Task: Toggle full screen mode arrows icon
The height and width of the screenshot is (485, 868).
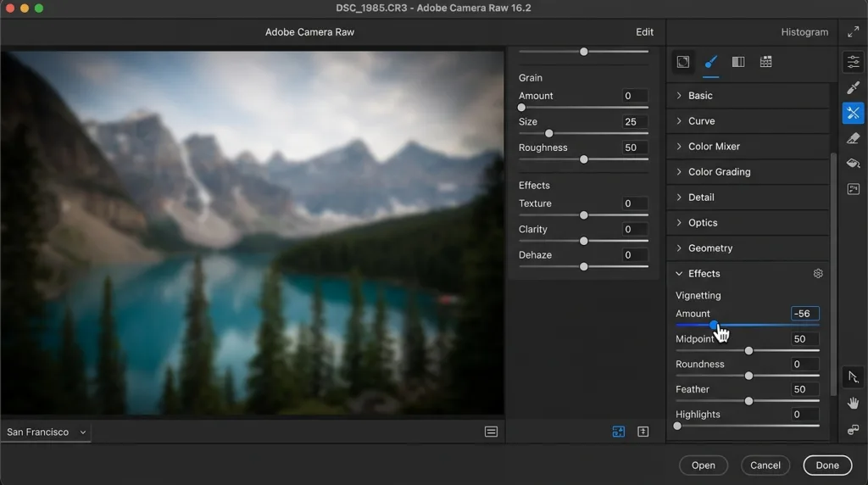Action: pyautogui.click(x=853, y=32)
